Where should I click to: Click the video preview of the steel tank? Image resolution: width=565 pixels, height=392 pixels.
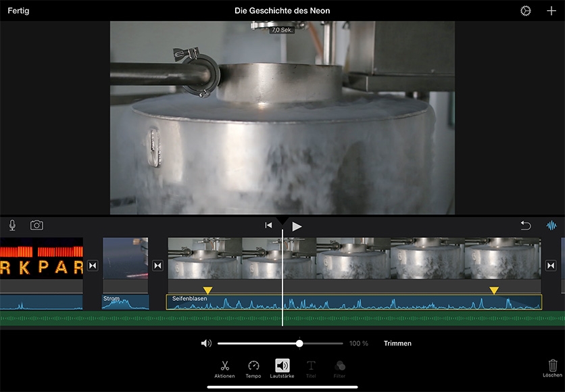pyautogui.click(x=282, y=118)
